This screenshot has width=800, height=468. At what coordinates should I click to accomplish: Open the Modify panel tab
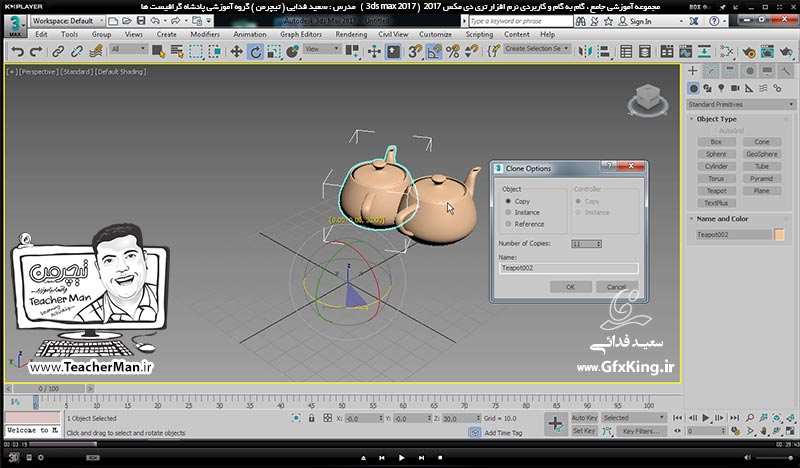click(711, 71)
